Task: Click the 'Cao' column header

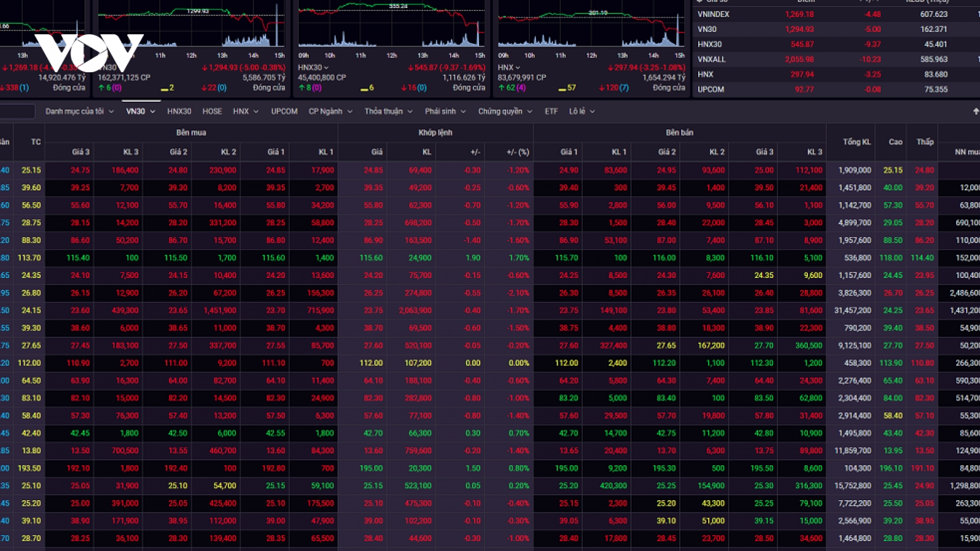Action: pos(895,142)
